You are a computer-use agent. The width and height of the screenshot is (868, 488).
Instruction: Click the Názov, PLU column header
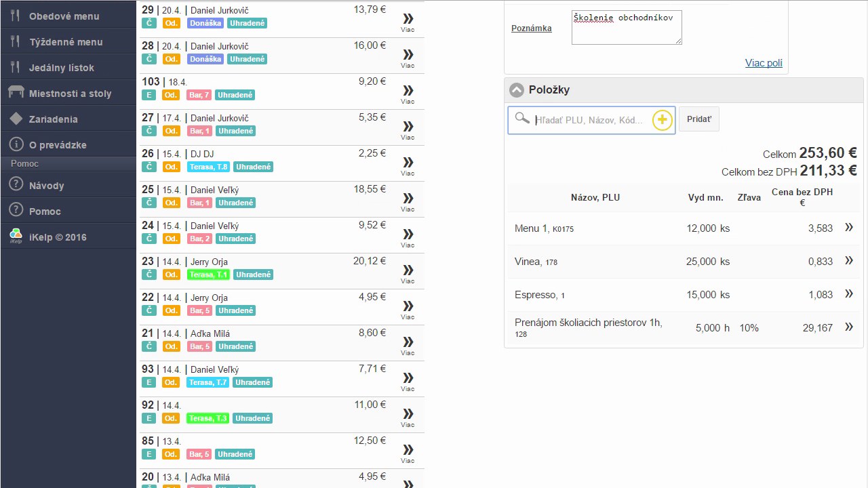tap(595, 198)
